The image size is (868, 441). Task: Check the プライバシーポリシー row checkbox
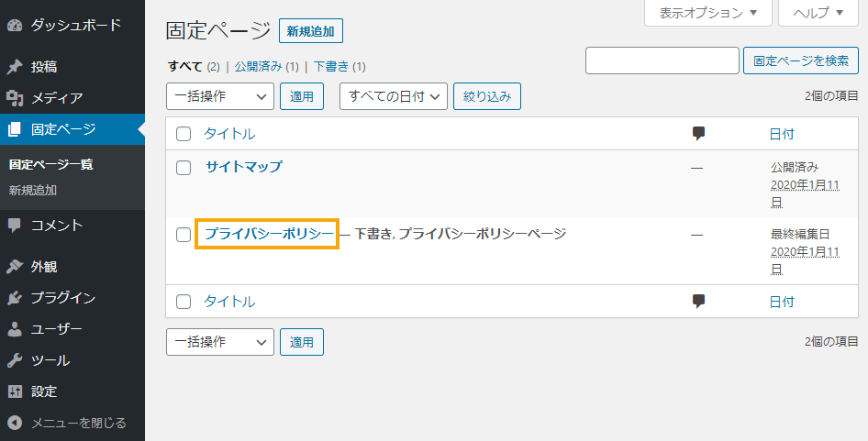[x=184, y=234]
